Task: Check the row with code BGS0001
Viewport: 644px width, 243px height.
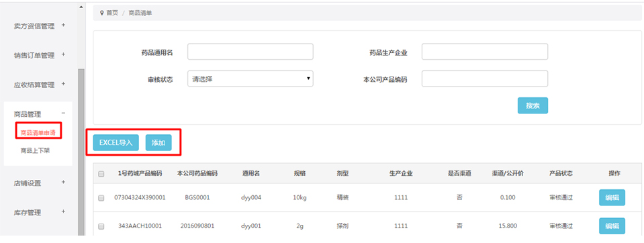Action: pyautogui.click(x=101, y=198)
